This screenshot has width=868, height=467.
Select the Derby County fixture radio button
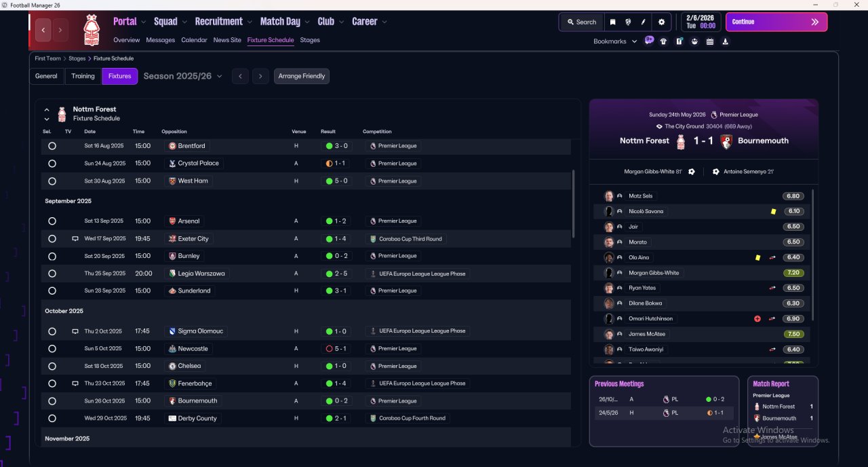(x=52, y=419)
